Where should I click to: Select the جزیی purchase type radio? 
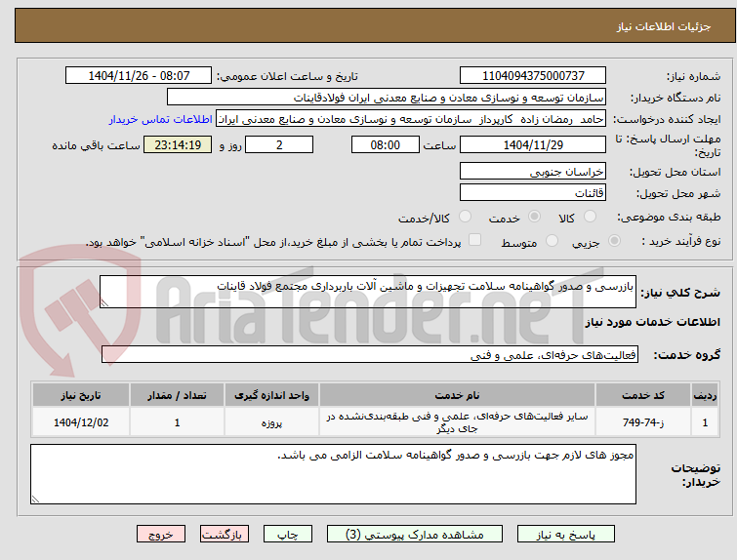(x=614, y=241)
